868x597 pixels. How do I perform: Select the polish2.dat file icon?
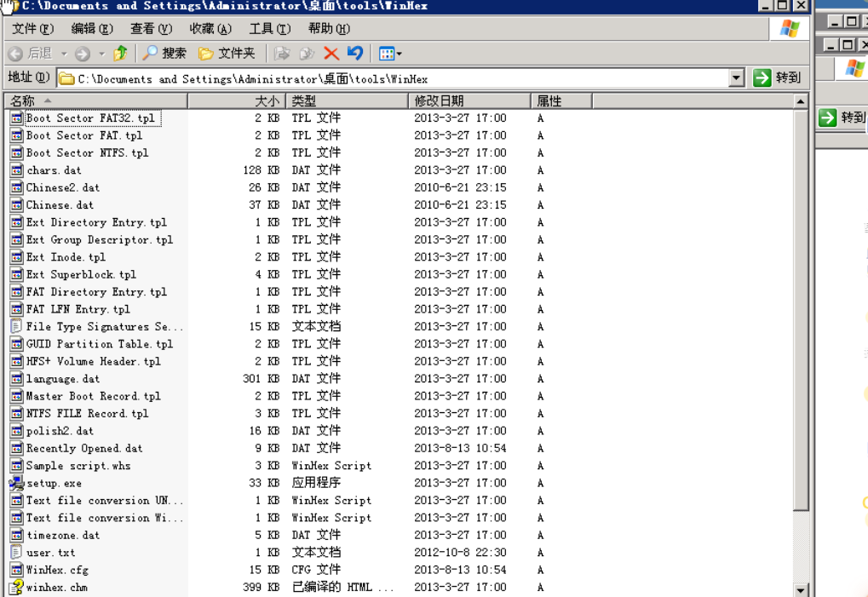pyautogui.click(x=17, y=430)
